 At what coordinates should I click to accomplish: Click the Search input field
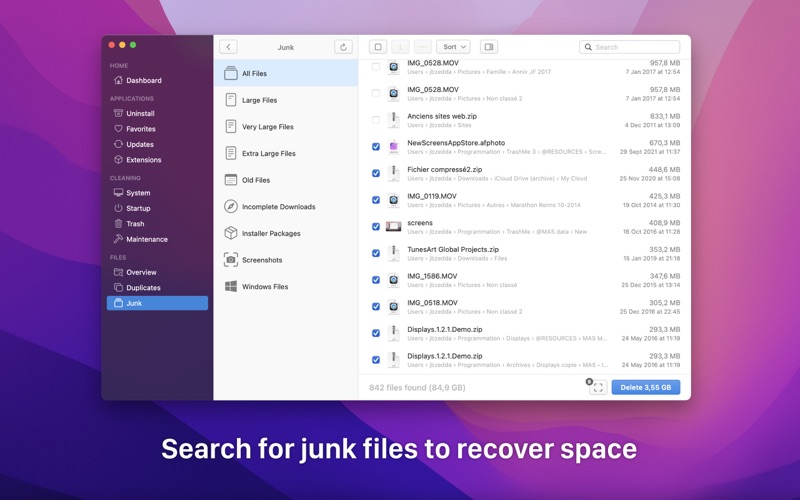click(634, 47)
